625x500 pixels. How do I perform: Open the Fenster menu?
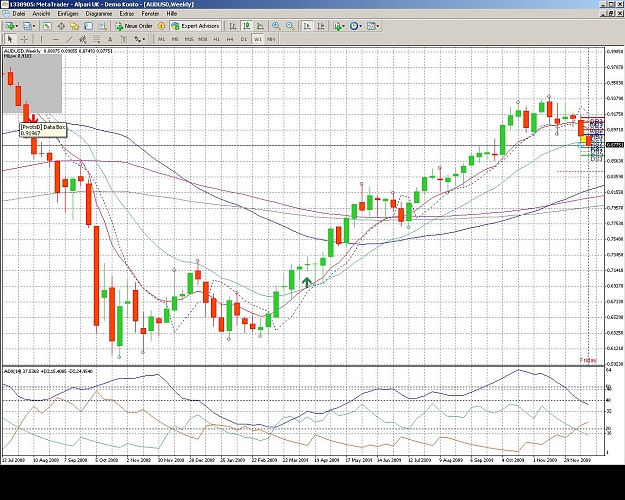pos(150,14)
